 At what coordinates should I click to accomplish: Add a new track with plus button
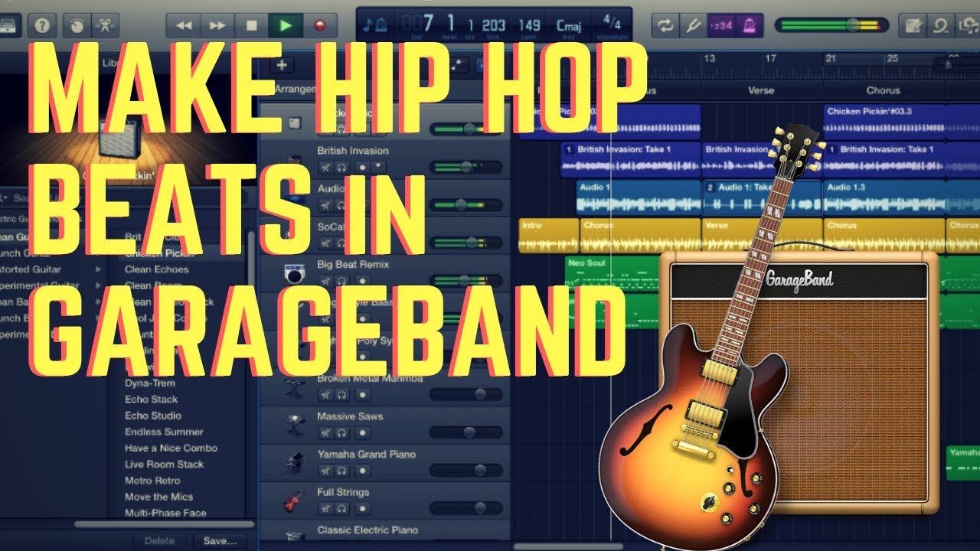[282, 66]
